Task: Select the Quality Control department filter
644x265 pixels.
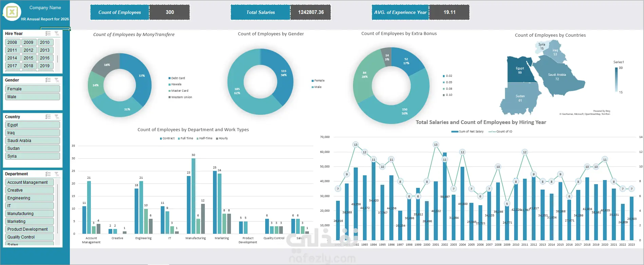Action: pos(30,237)
